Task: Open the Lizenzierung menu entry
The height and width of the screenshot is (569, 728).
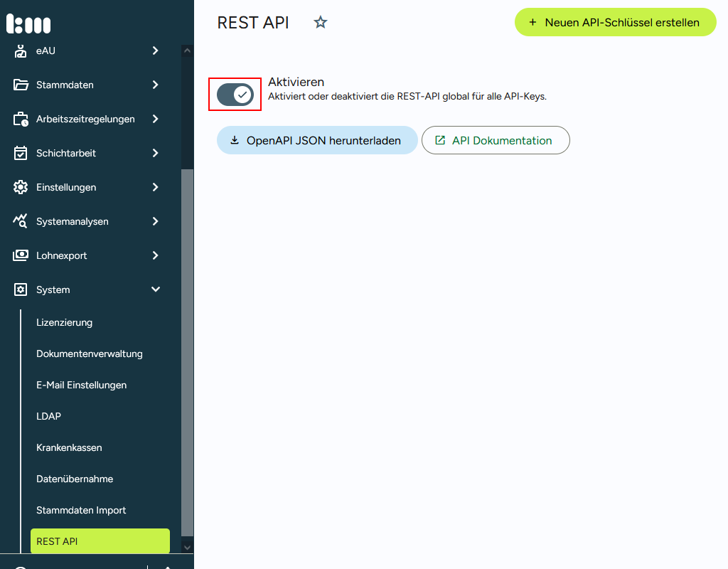Action: click(x=65, y=322)
